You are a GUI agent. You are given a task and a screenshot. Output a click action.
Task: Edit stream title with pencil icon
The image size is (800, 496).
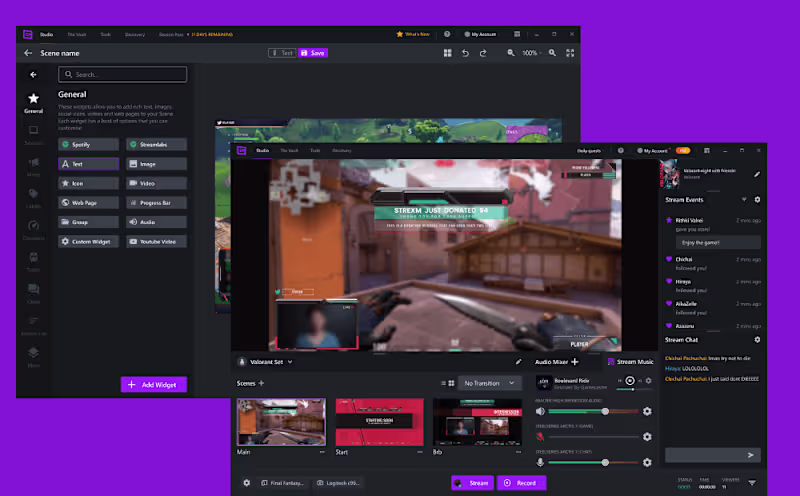point(757,174)
